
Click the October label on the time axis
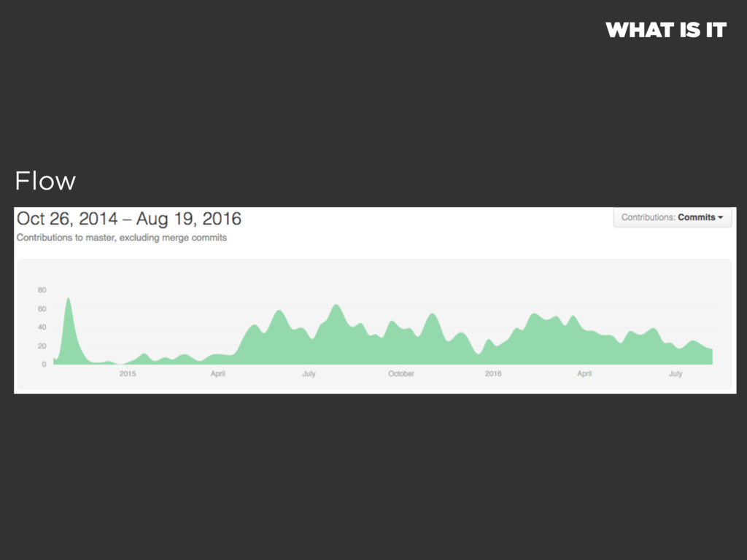401,374
